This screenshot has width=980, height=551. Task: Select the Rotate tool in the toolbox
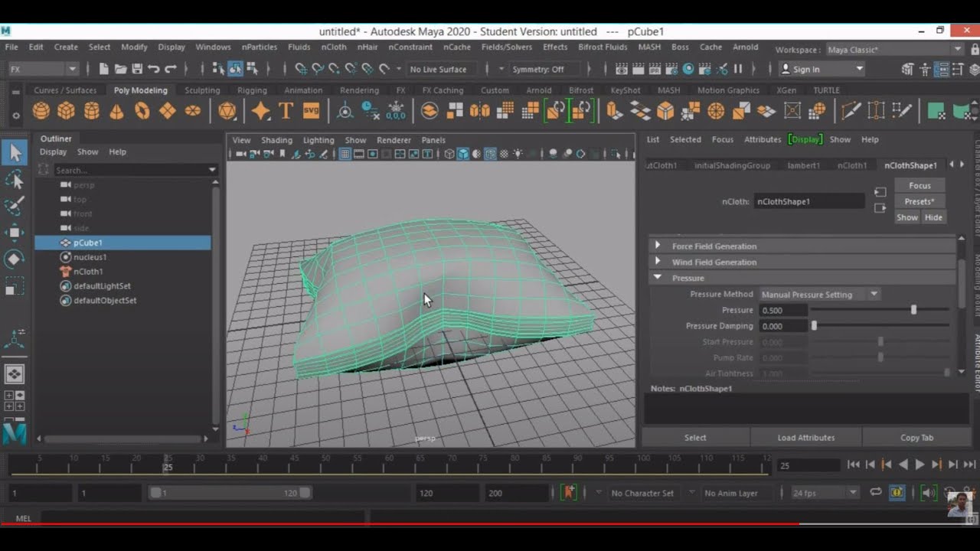click(x=15, y=259)
